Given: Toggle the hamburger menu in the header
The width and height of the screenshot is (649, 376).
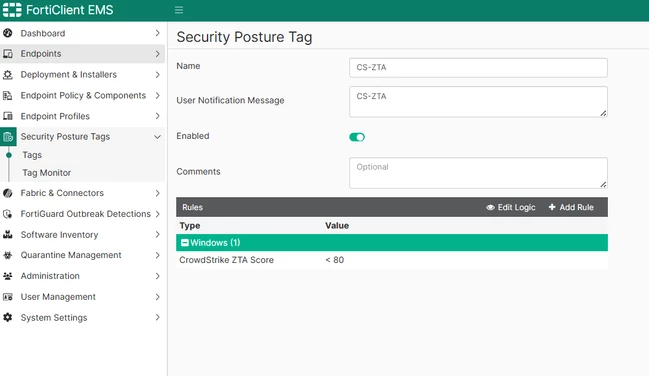Looking at the screenshot, I should 179,10.
